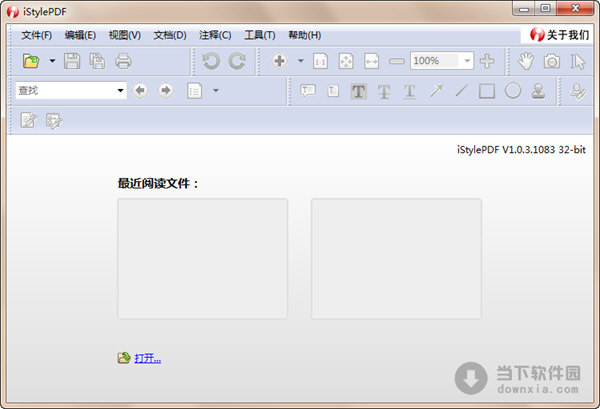Select the text callout note tool
600x409 pixels.
308,91
